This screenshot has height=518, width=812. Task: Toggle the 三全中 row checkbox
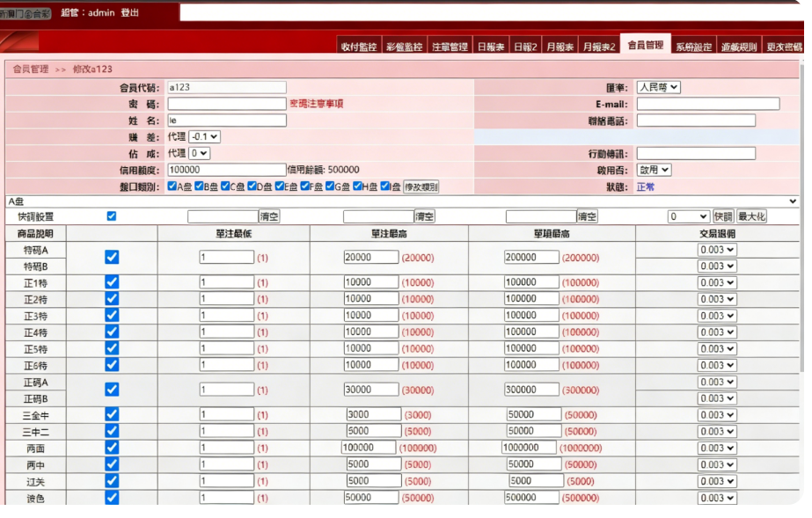pos(112,414)
